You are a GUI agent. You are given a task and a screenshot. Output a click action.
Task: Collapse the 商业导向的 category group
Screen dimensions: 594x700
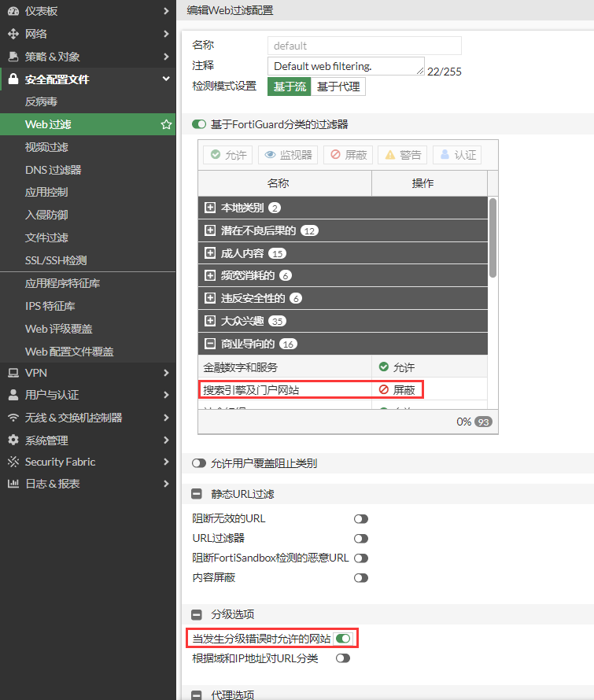210,344
